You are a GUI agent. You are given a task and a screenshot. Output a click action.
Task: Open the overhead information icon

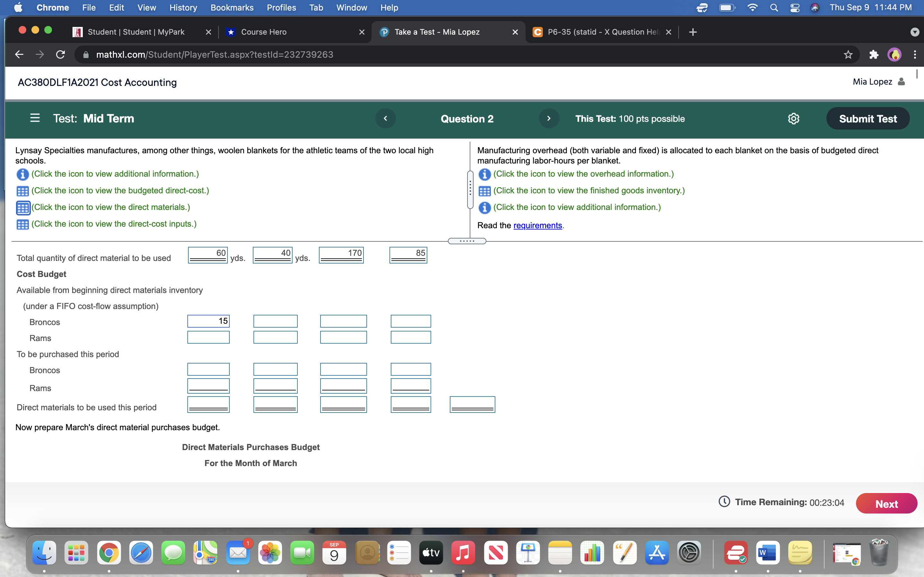click(484, 174)
